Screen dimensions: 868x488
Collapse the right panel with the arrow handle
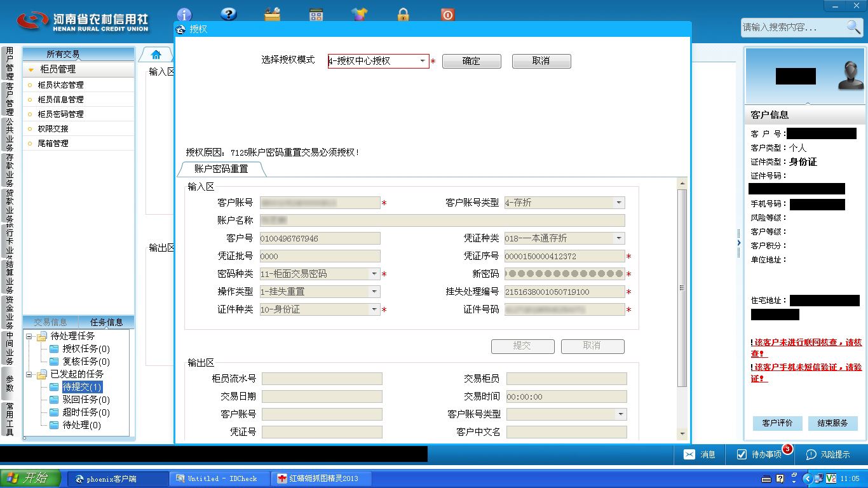[738, 243]
